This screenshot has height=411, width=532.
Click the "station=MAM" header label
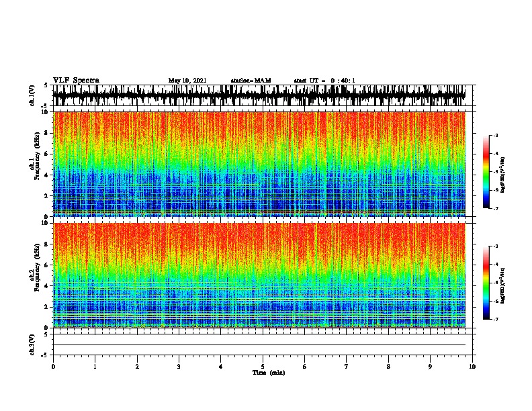tap(251, 81)
